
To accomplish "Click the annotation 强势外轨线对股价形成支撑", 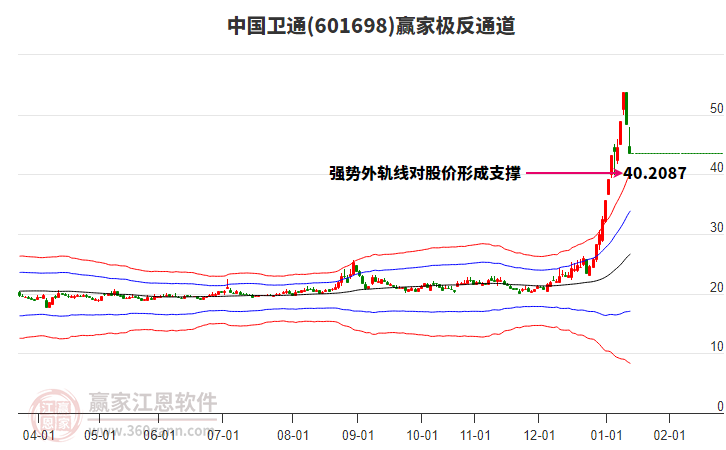I will pyautogui.click(x=425, y=173).
